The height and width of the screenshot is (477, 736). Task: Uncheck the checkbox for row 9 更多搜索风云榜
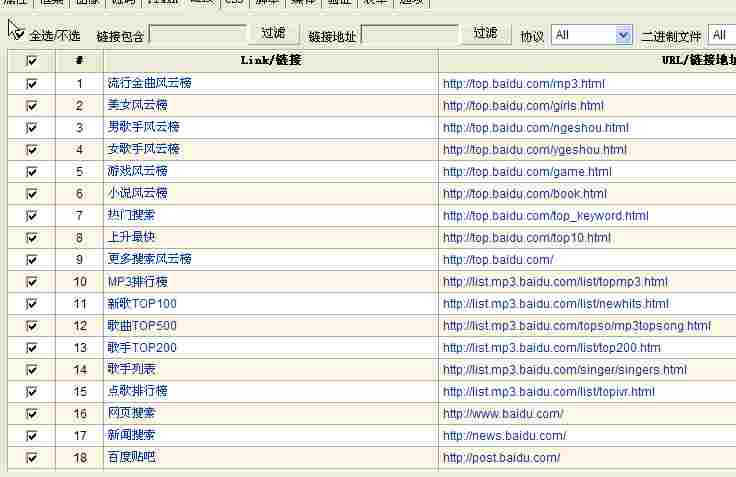31,260
